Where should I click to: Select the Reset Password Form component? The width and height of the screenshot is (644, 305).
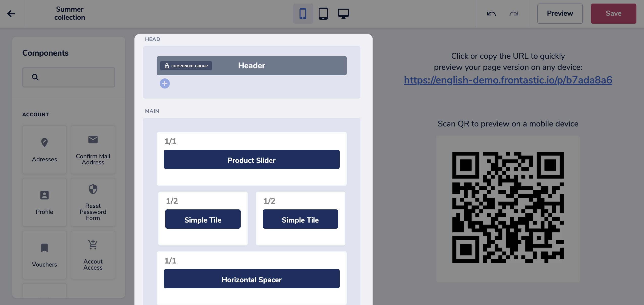[93, 202]
